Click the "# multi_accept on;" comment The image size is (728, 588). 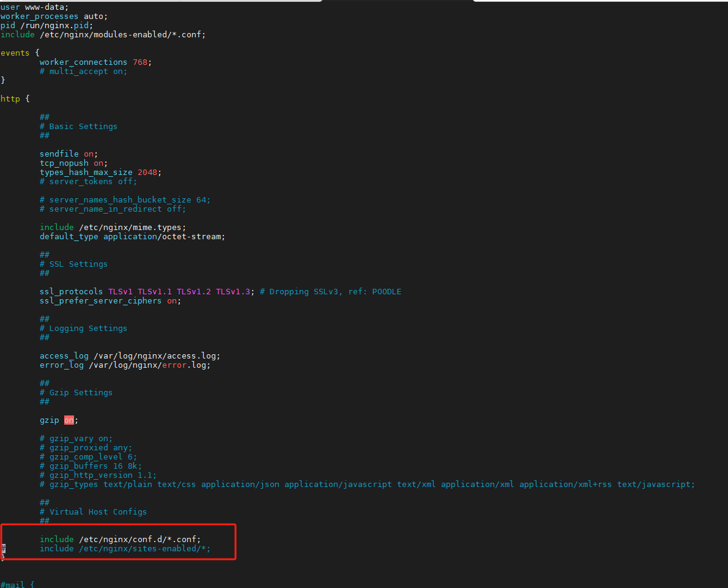(x=83, y=72)
